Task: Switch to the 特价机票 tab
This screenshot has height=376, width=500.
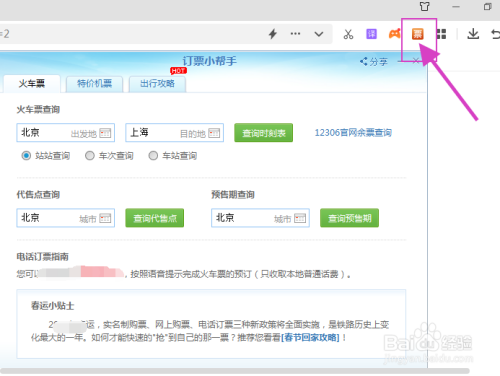Action: coord(94,84)
